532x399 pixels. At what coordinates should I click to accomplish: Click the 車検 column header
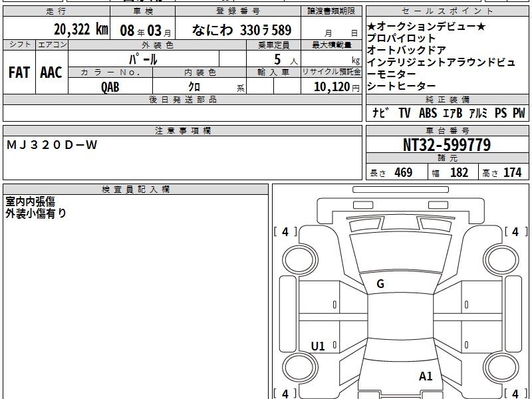143,11
